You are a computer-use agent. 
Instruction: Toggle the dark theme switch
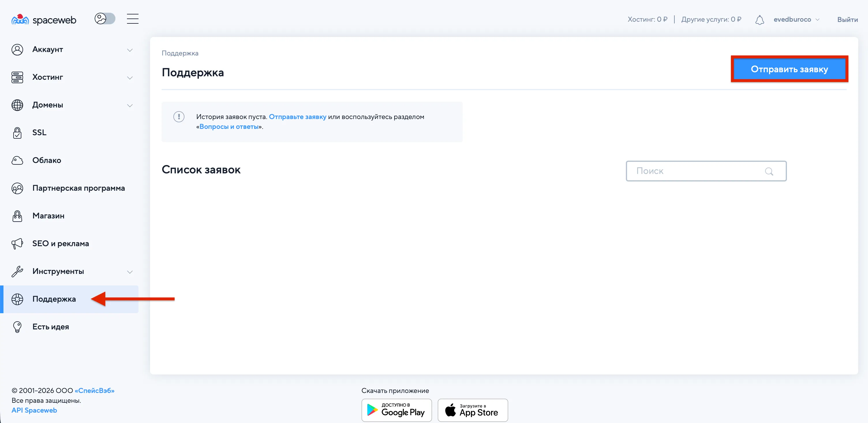[x=105, y=19]
